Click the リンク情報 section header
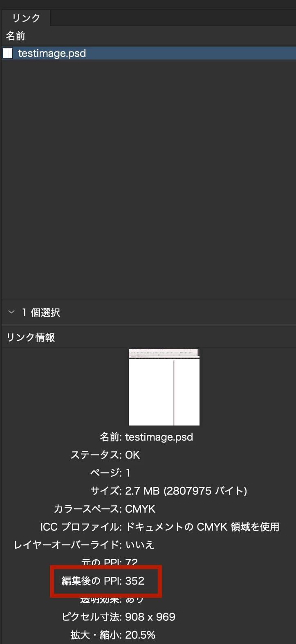296x644 pixels. pos(31,338)
